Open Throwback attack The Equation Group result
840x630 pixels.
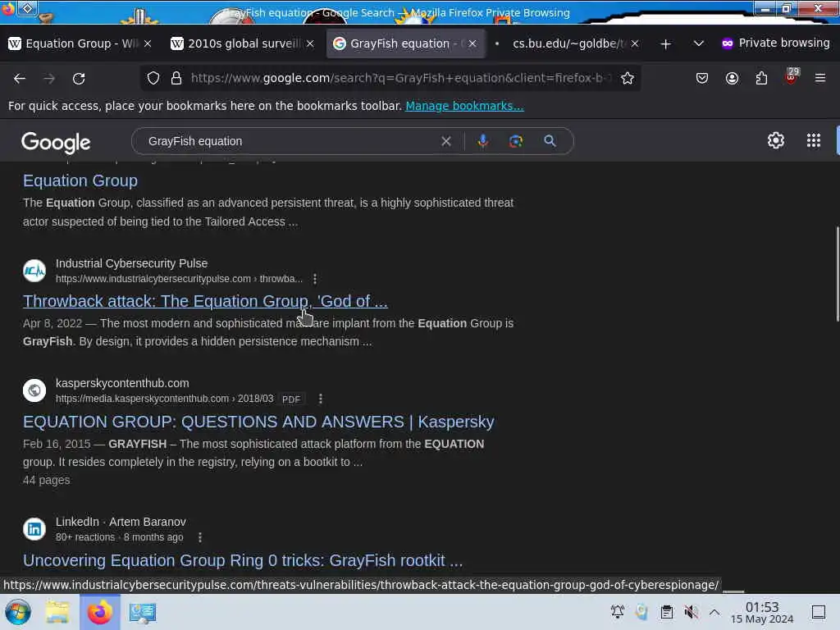coord(205,301)
